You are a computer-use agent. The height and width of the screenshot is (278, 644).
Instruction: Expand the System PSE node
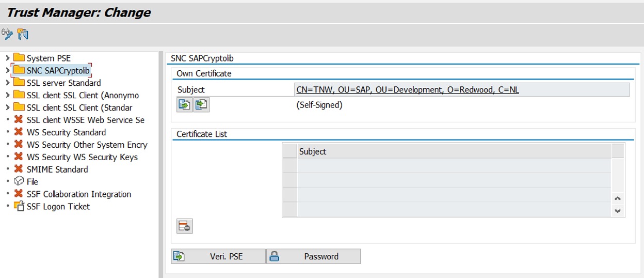[7, 58]
